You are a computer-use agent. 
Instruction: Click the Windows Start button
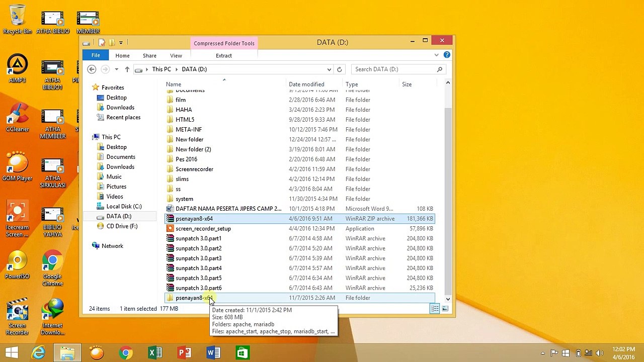click(x=12, y=353)
